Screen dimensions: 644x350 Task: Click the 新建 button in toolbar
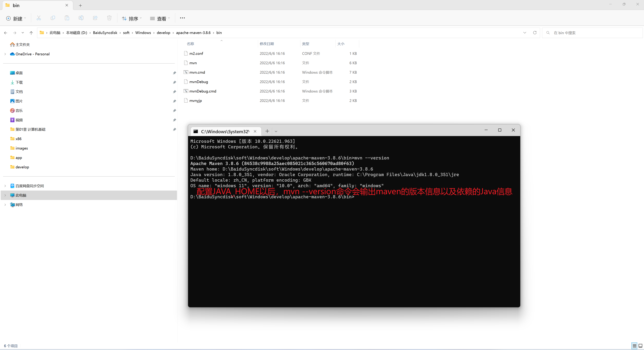point(17,18)
